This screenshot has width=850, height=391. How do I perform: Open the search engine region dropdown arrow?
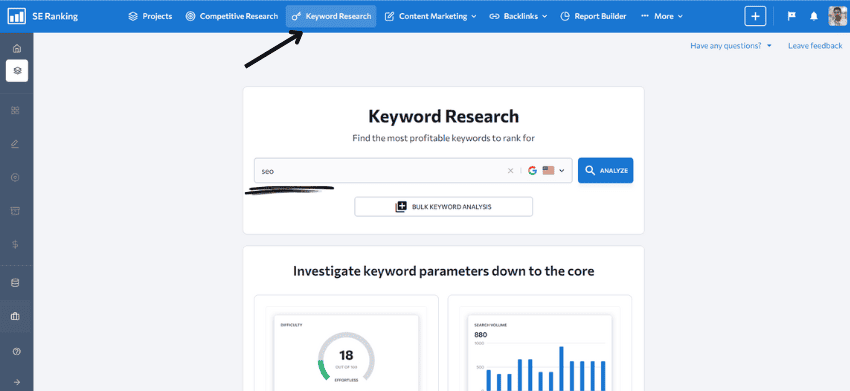(562, 171)
